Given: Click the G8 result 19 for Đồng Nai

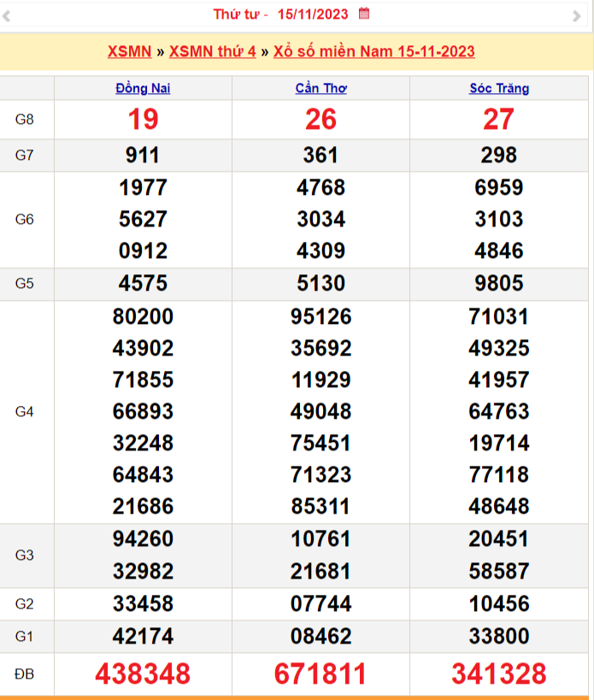Looking at the screenshot, I should point(143,120).
